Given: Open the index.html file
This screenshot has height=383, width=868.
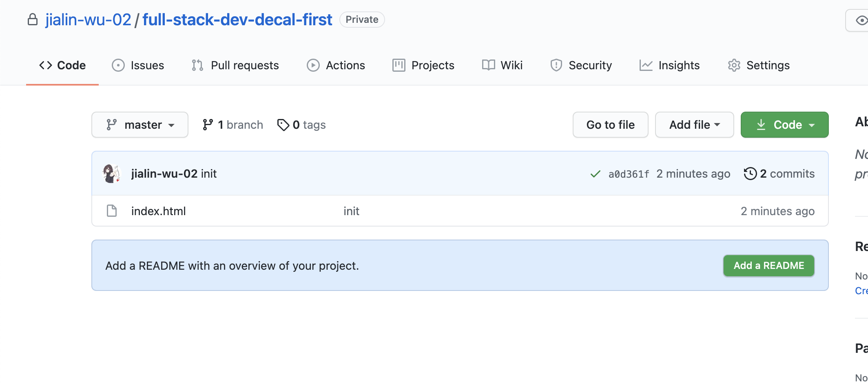Looking at the screenshot, I should pos(158,211).
